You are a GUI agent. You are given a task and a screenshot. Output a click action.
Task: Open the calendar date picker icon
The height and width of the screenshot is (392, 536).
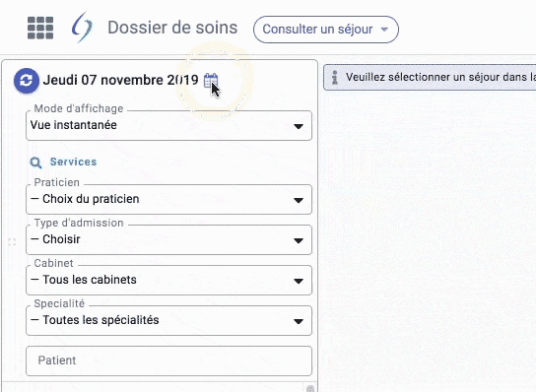tap(211, 81)
